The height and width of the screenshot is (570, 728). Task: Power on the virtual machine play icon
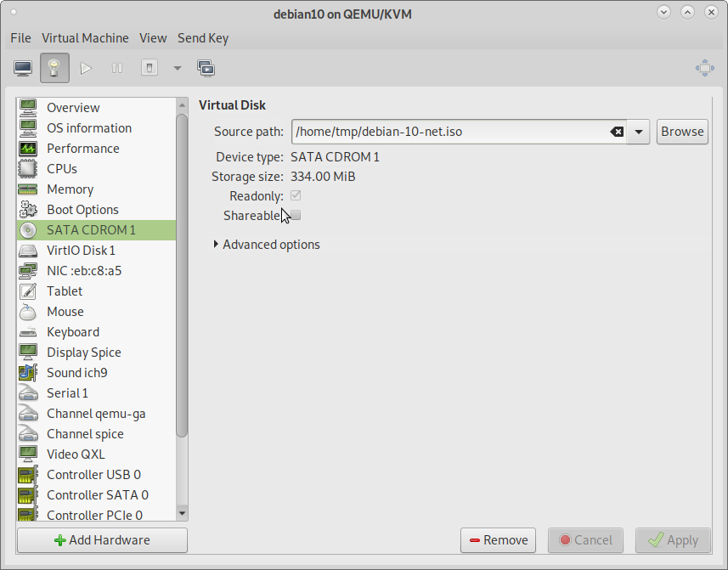coord(86,68)
